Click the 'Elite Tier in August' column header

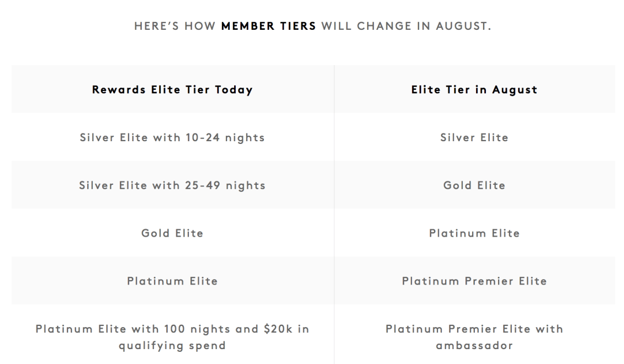474,90
